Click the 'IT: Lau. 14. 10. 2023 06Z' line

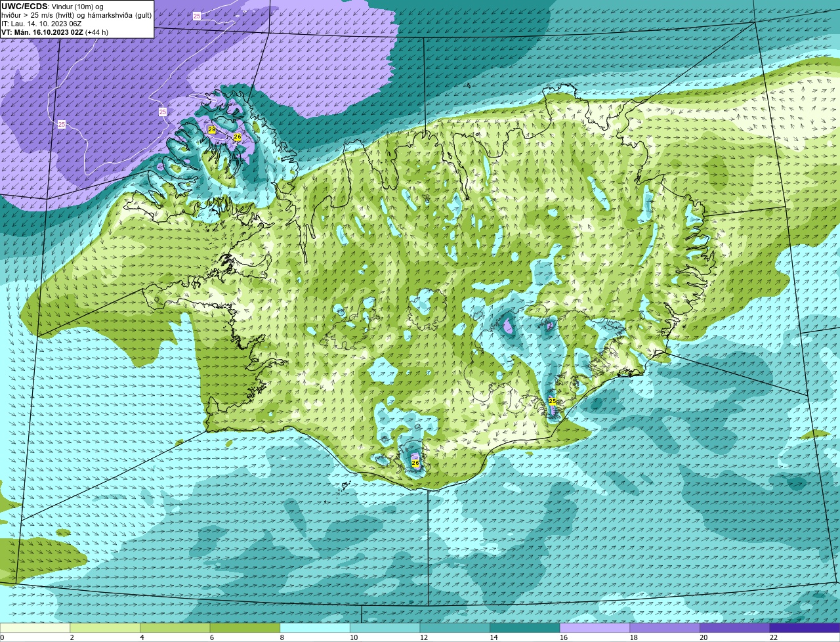pos(41,24)
